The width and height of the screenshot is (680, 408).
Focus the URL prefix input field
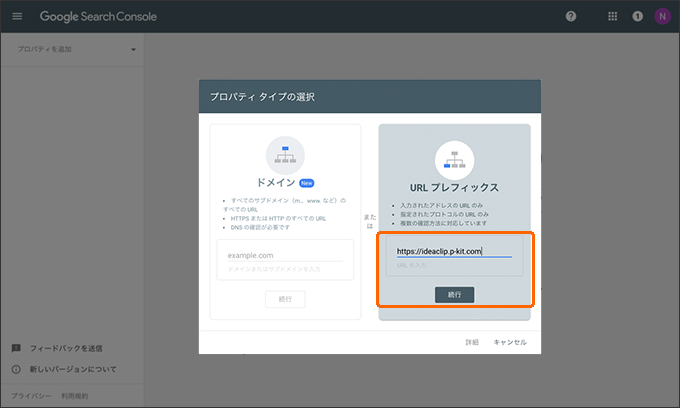point(454,251)
